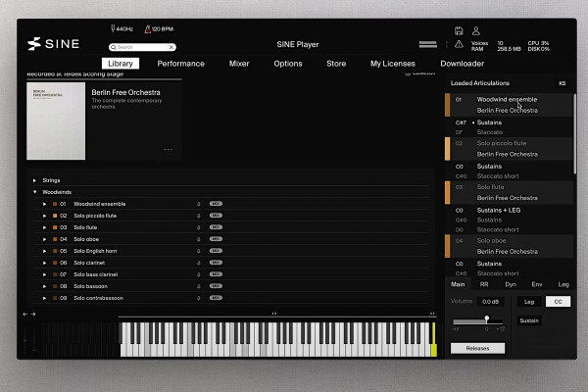The image size is (588, 392).
Task: Toggle the MIX badge on Solo clarinet row
Action: [216, 263]
